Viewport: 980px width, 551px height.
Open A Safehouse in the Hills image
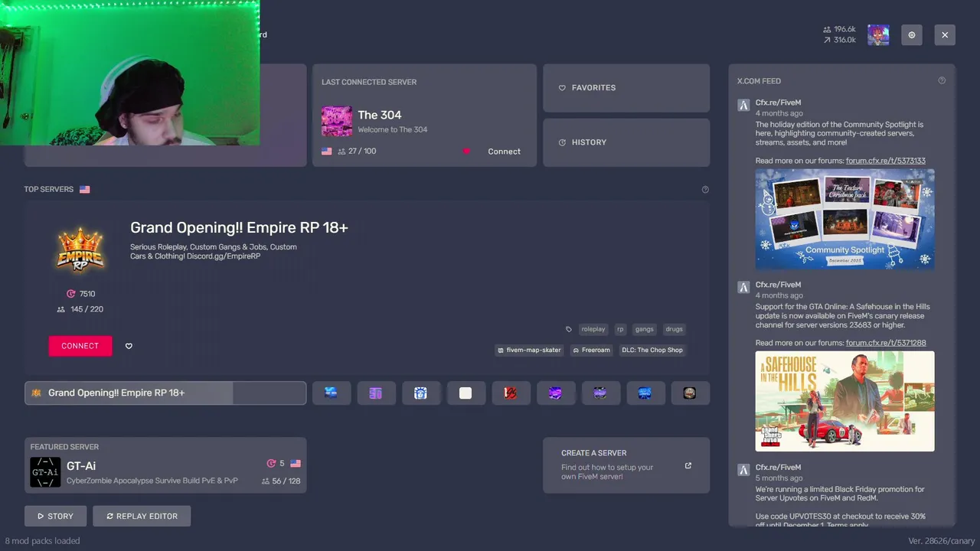click(x=844, y=401)
